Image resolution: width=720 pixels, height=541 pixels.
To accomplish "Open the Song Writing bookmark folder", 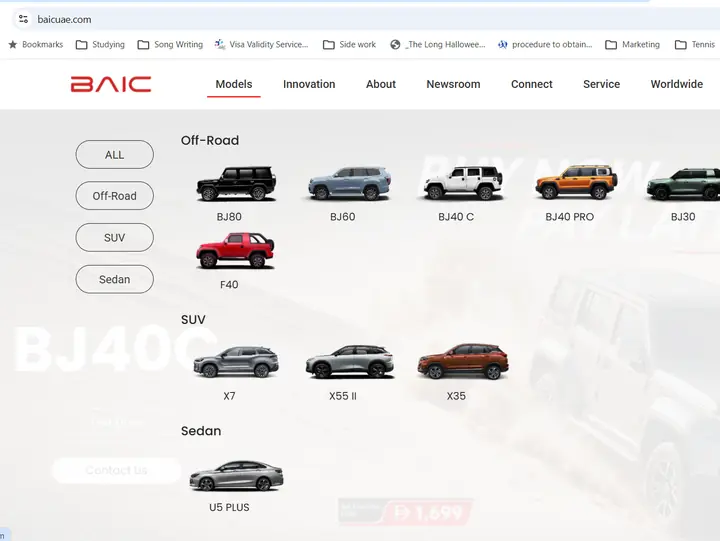I will [170, 45].
